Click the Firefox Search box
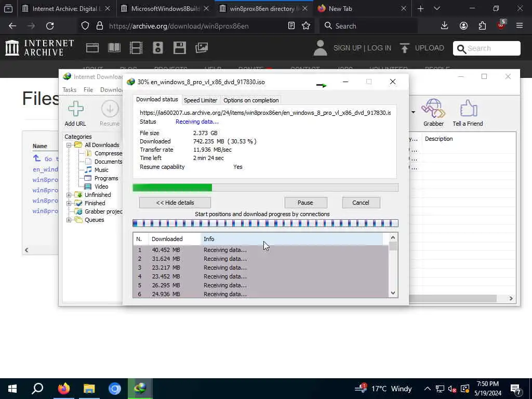 pos(368,26)
